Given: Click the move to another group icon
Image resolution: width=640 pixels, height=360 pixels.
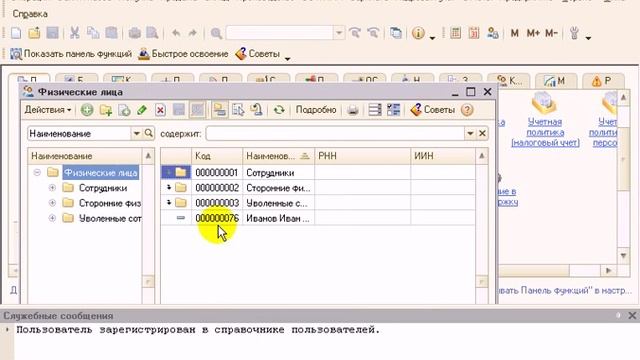Looking at the screenshot, I should (238, 110).
